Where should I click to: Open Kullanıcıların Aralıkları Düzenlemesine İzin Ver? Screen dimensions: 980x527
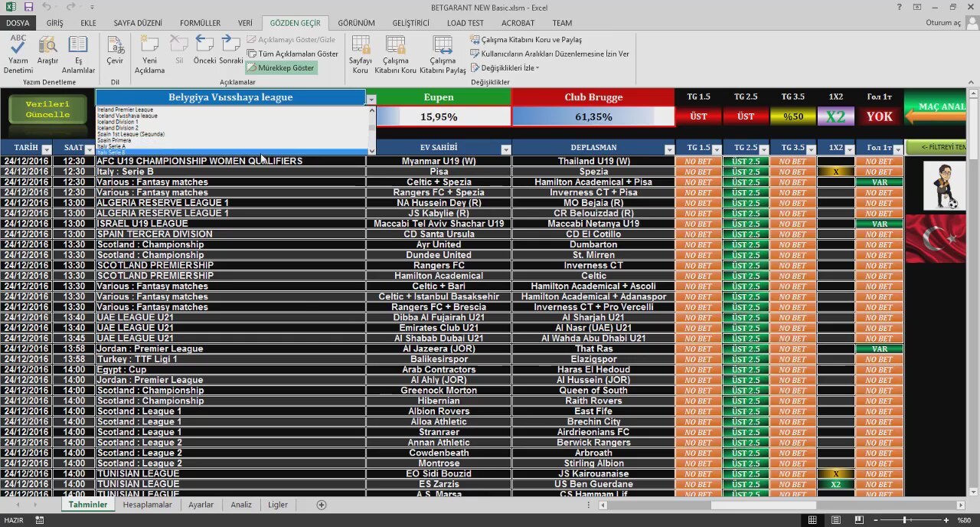click(550, 54)
